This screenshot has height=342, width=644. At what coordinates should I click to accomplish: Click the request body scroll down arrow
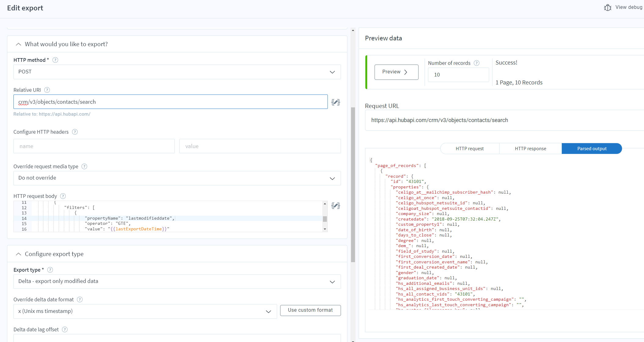click(325, 229)
